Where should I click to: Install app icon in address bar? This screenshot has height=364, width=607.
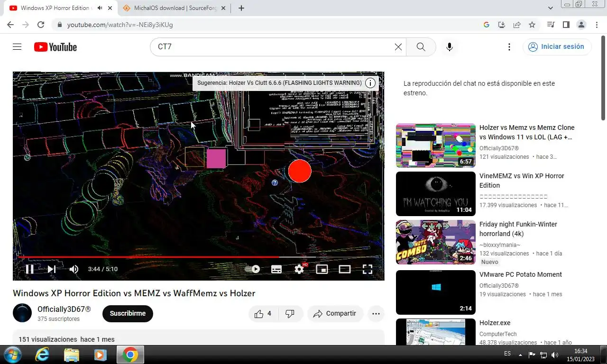[x=502, y=25]
